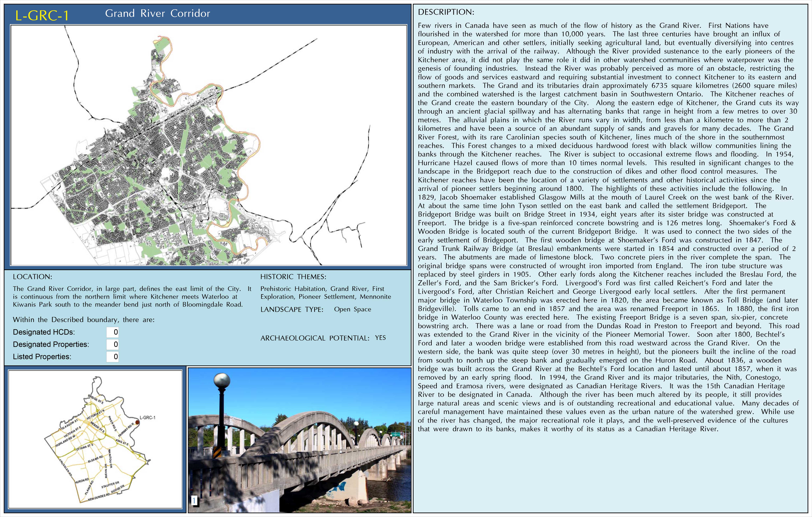Click the DESCRIPTION heading
Viewport: 812px width, 517px height.
(x=446, y=12)
